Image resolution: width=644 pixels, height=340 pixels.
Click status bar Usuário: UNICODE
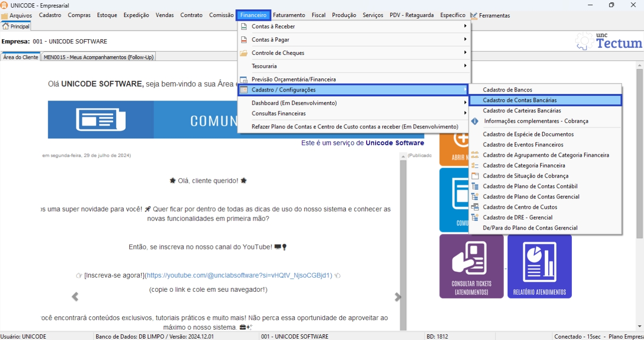click(x=24, y=337)
